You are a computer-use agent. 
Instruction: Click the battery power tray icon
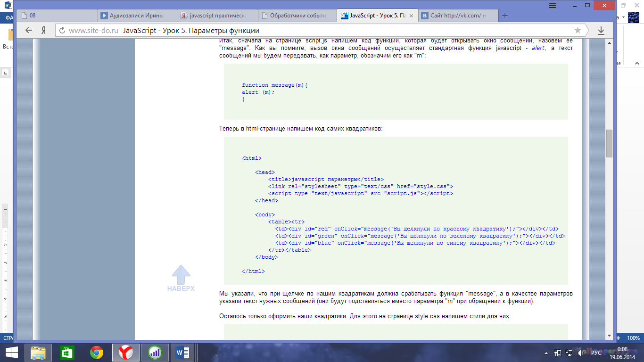tap(558, 353)
